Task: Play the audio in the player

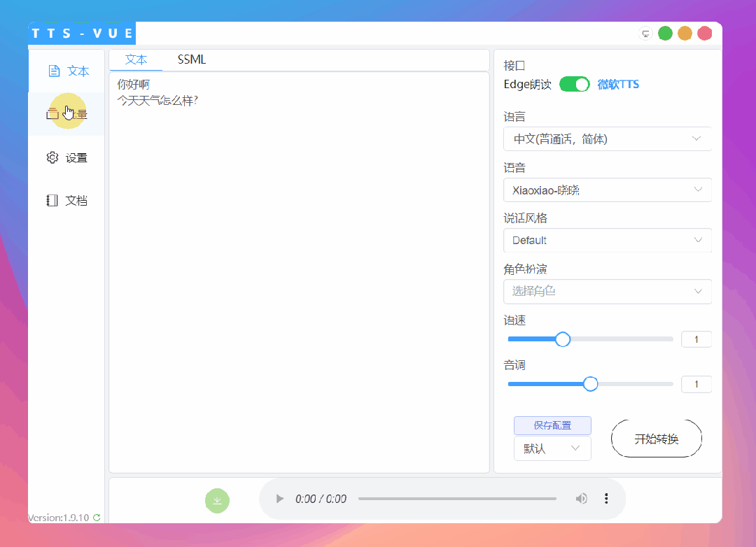Action: point(279,499)
